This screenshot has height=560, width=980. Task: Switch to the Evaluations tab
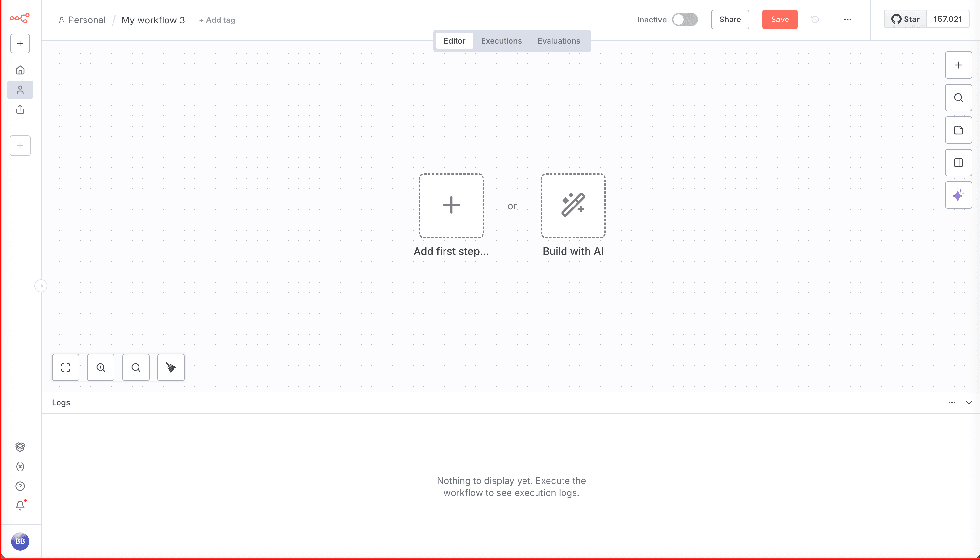[559, 41]
